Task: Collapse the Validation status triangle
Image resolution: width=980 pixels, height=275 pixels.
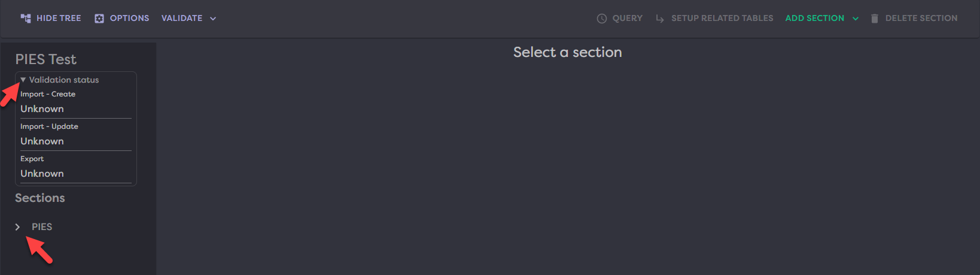Action: click(23, 80)
